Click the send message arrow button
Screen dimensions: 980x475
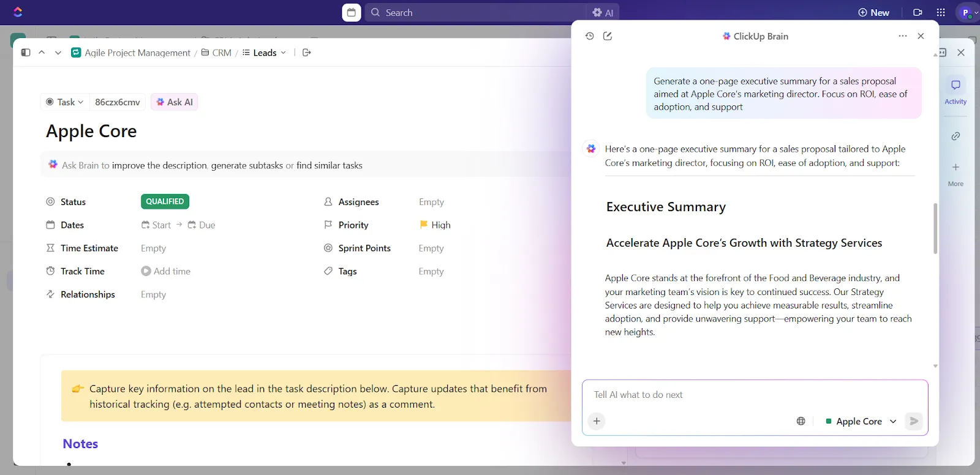[x=914, y=421]
